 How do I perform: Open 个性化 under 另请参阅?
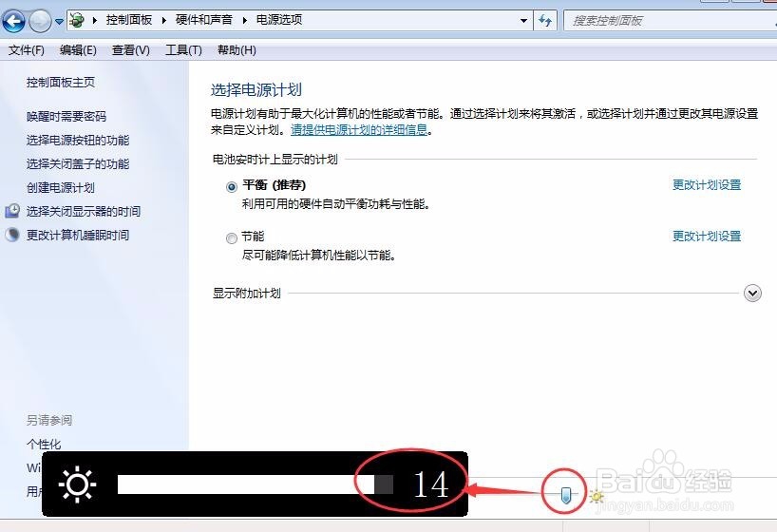tap(44, 445)
